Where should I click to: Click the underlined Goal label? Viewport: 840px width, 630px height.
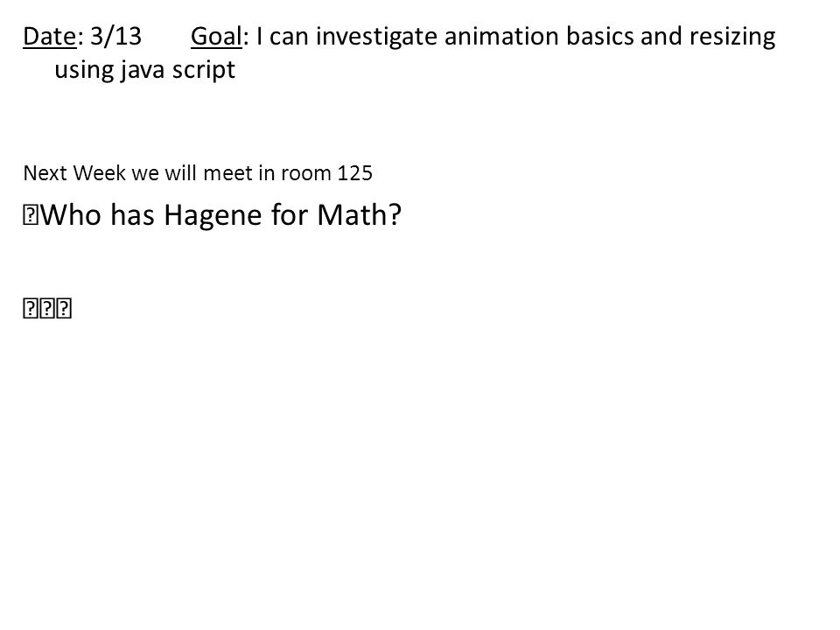point(216,37)
